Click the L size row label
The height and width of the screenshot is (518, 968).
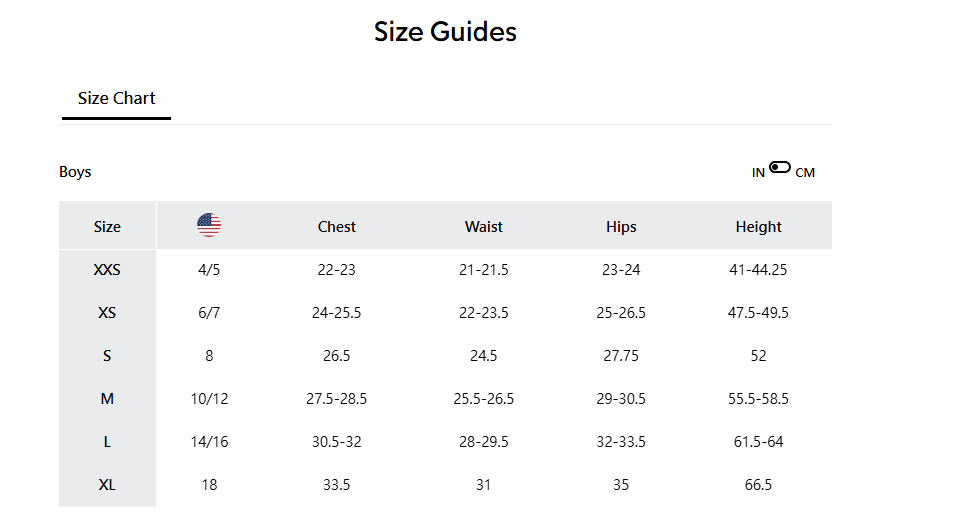pyautogui.click(x=107, y=442)
